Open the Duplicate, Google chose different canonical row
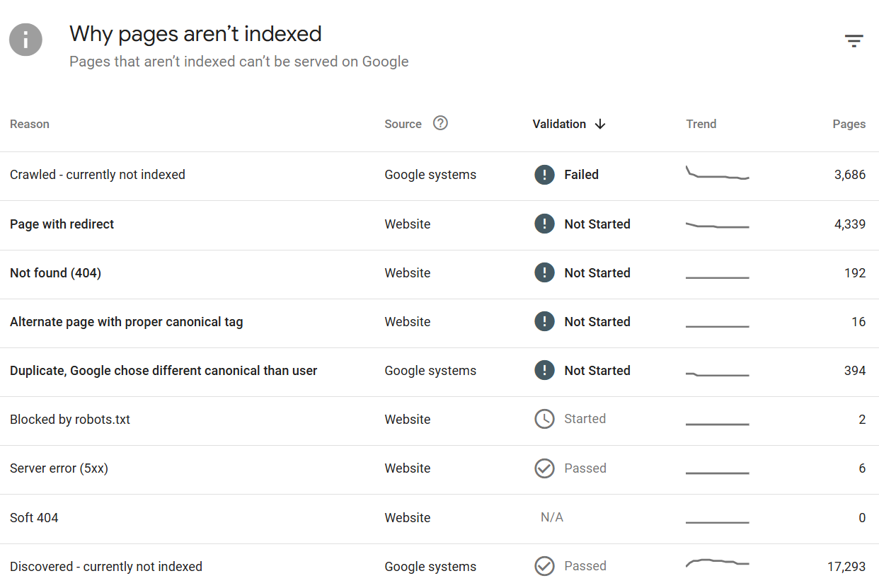The image size is (879, 588). pos(163,370)
